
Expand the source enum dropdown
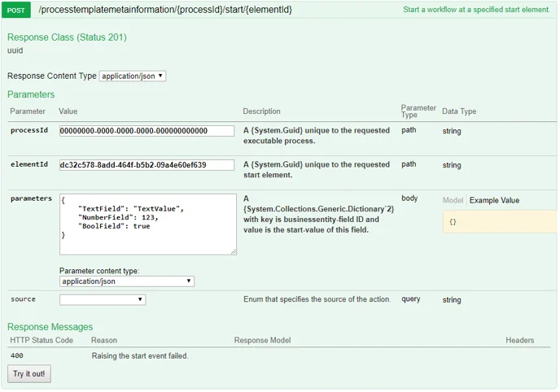pyautogui.click(x=103, y=300)
